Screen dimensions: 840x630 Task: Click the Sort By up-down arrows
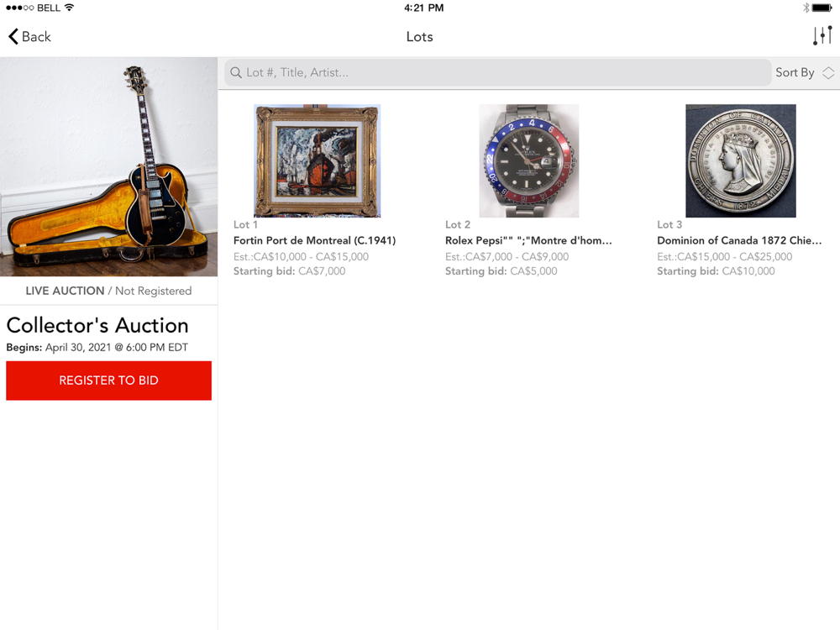828,73
